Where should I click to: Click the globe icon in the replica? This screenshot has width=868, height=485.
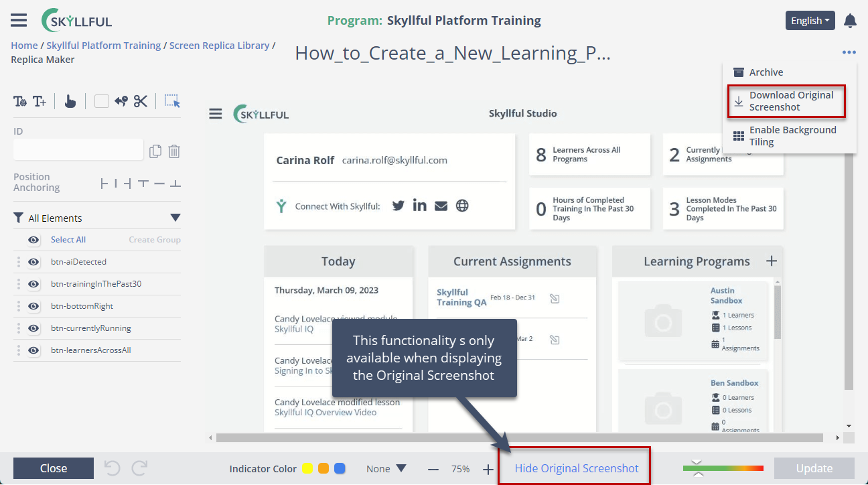(462, 206)
